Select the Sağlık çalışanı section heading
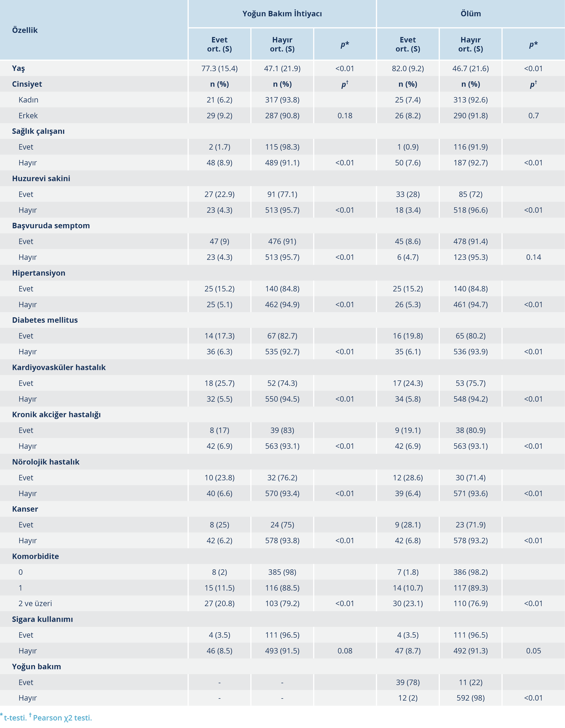The width and height of the screenshot is (565, 728). [38, 131]
